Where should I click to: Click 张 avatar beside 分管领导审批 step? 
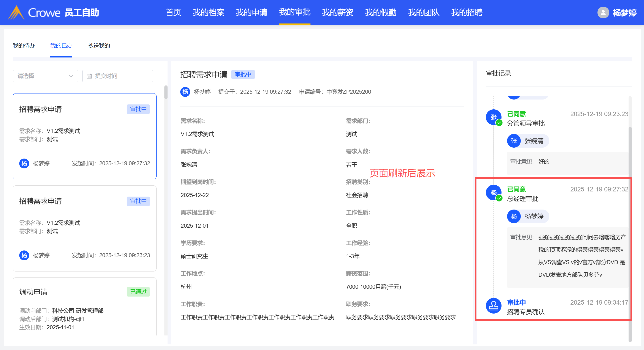pyautogui.click(x=493, y=117)
